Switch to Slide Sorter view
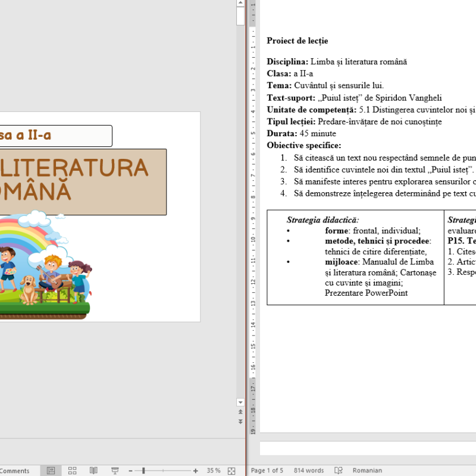 [72, 471]
